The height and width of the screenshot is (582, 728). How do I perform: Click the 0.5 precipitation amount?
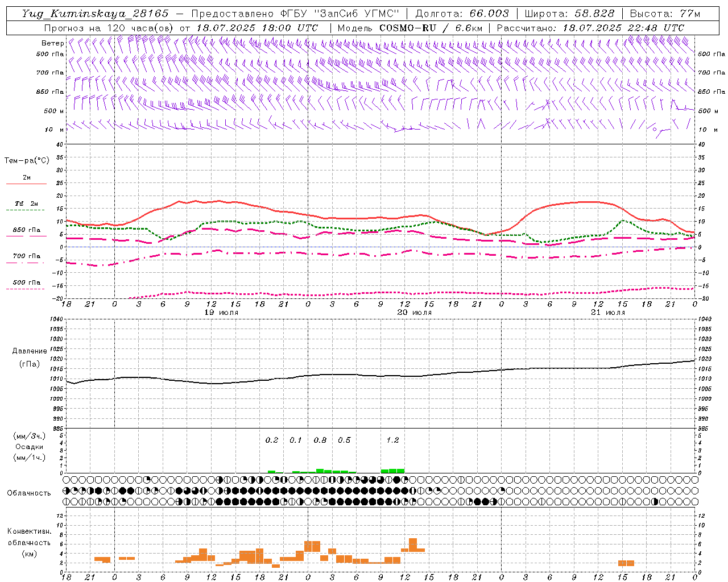[x=344, y=440]
